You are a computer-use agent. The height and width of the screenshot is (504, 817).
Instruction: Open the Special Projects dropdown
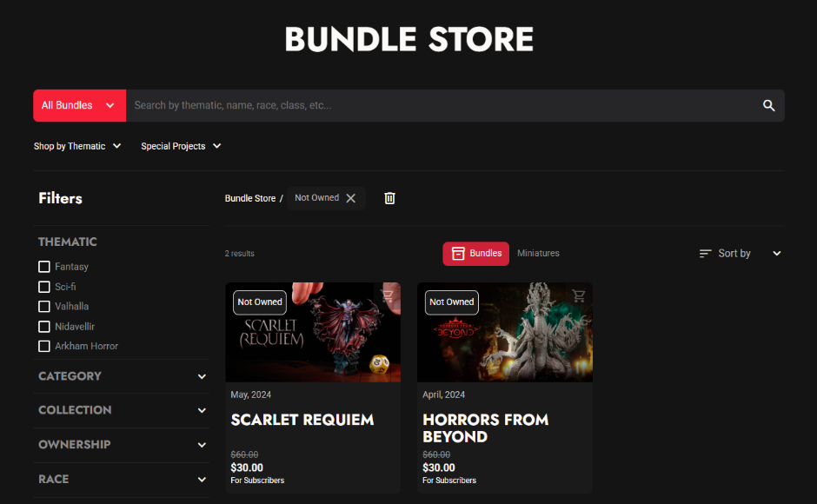pos(181,146)
